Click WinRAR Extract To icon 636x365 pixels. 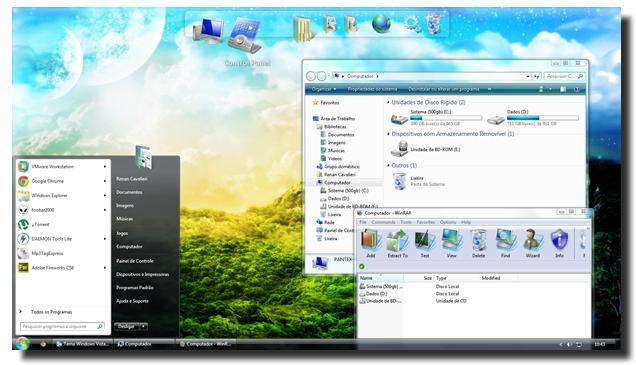398,243
